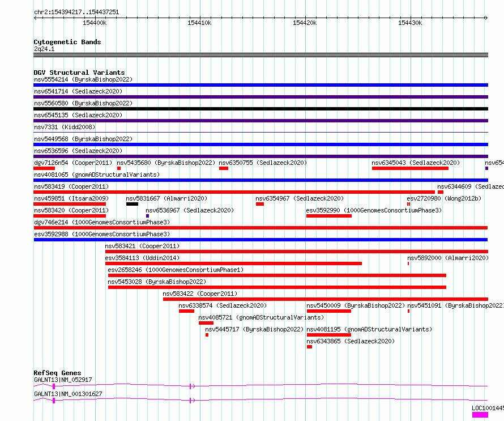Open esv3592990 (1000GenomesConsortiumPhase3) label

(374, 210)
